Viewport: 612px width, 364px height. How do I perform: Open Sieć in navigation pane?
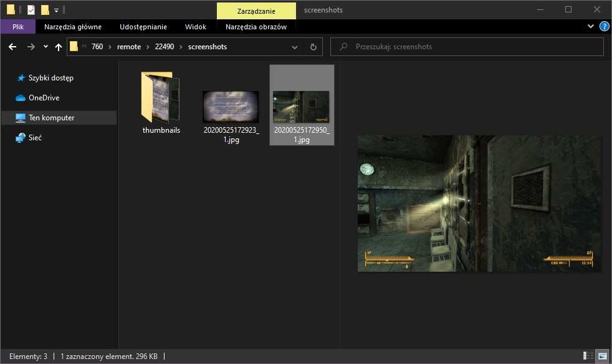pyautogui.click(x=35, y=138)
